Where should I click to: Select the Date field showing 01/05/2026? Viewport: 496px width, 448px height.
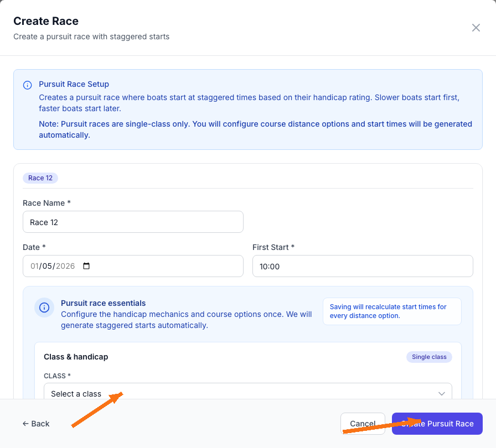tap(133, 266)
